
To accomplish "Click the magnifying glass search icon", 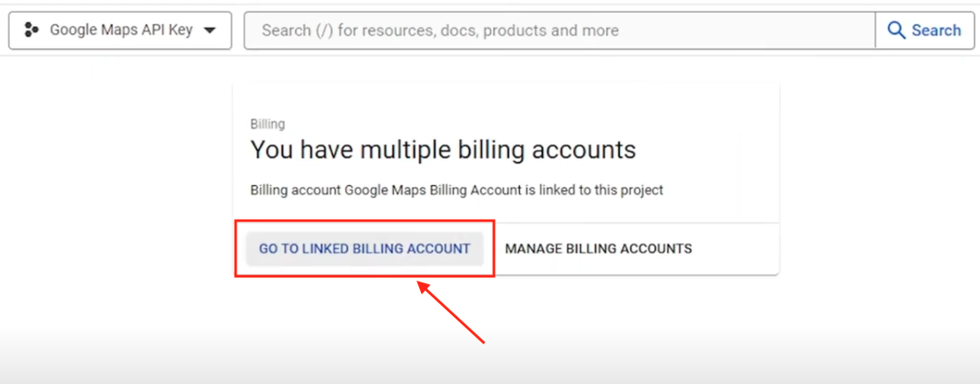I will click(x=897, y=30).
